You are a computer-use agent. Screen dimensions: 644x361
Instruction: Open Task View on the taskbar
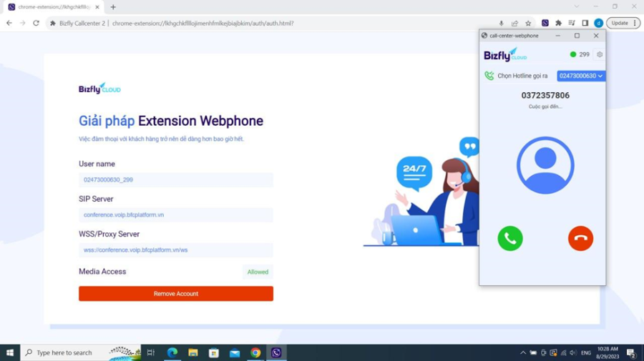tap(151, 353)
